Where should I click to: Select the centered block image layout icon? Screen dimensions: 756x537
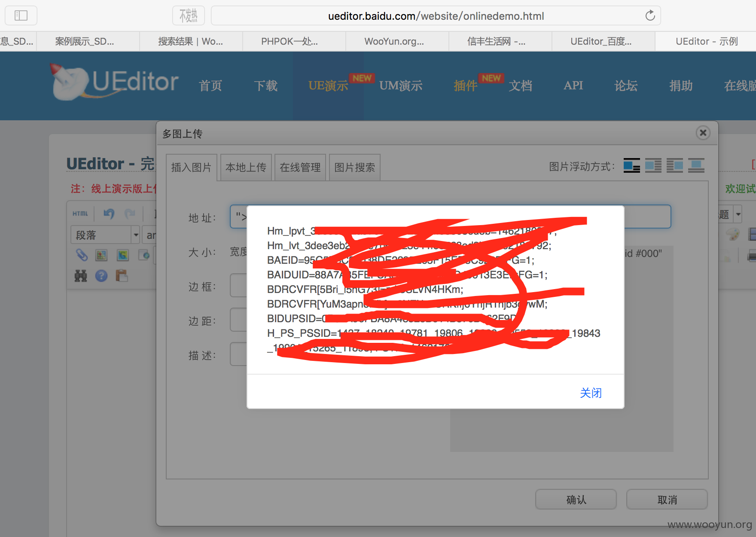[x=696, y=166]
